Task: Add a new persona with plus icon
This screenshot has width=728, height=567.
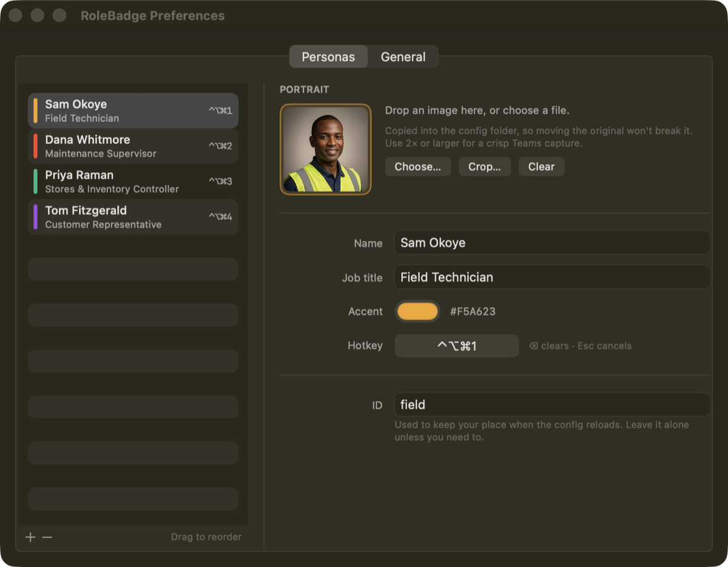Action: pos(30,537)
